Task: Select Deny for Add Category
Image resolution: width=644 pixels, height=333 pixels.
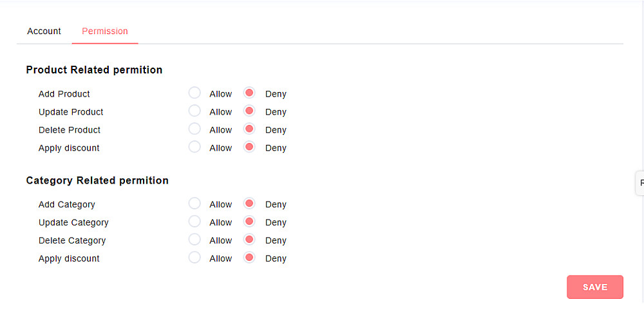Action: click(250, 204)
